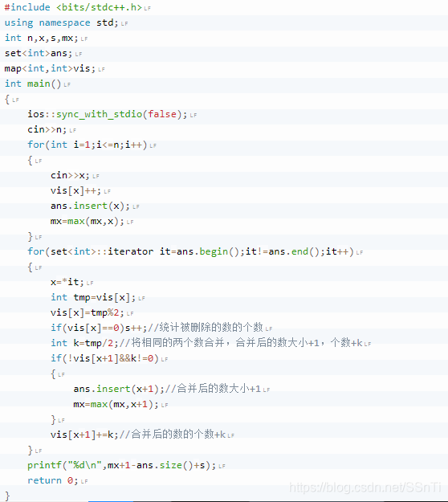This screenshot has width=448, height=502.
Task: Click the 'int n,x,s,mx;' declaration
Action: point(41,38)
